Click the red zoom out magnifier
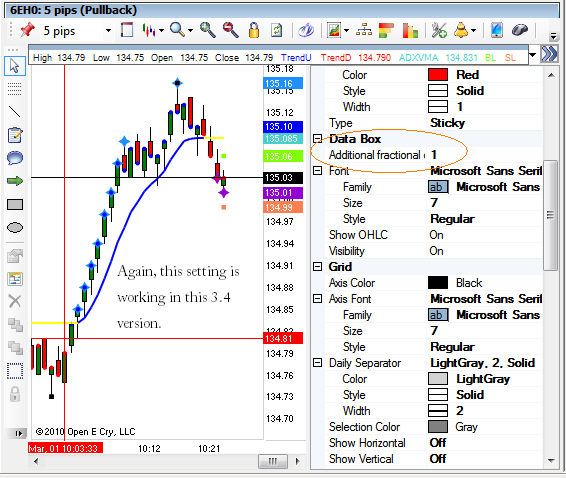 [230, 30]
